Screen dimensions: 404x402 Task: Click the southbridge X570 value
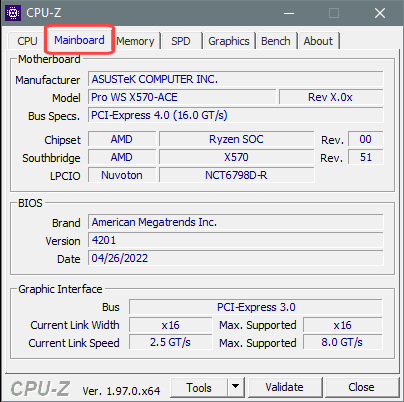[x=236, y=157]
